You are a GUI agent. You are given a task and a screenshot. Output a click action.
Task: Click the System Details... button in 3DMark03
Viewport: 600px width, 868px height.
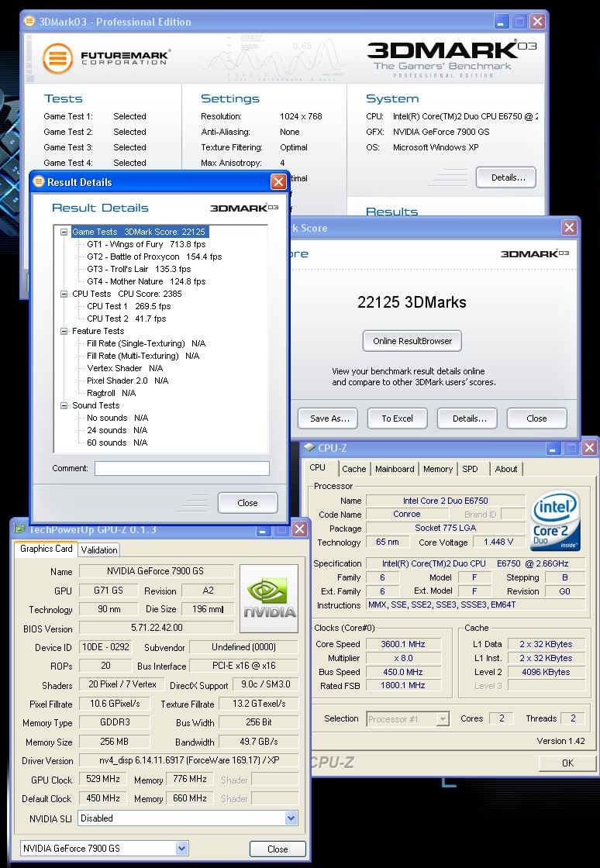[506, 177]
